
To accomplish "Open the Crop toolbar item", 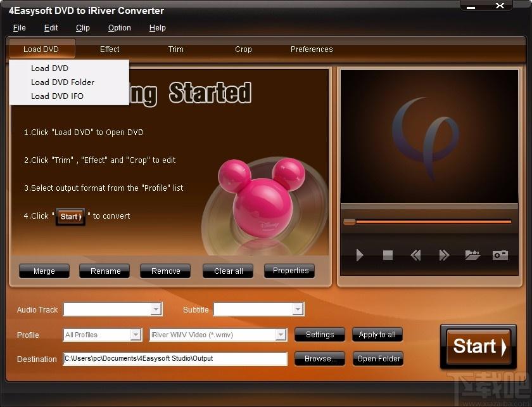I will coord(243,49).
